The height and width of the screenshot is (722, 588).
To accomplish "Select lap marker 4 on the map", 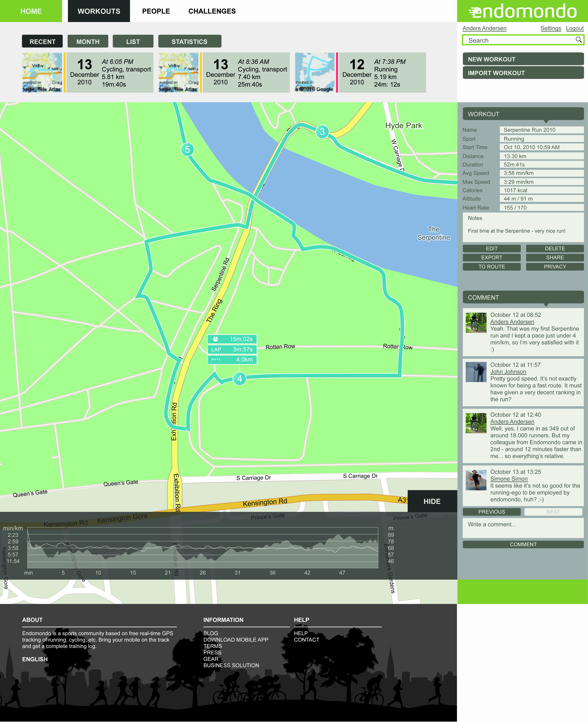I will pos(239,378).
